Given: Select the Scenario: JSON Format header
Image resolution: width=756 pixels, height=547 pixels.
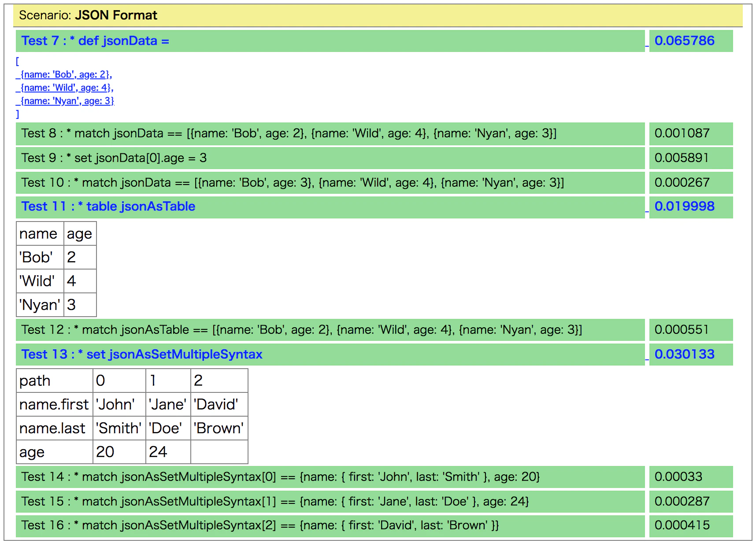Looking at the screenshot, I should point(378,15).
